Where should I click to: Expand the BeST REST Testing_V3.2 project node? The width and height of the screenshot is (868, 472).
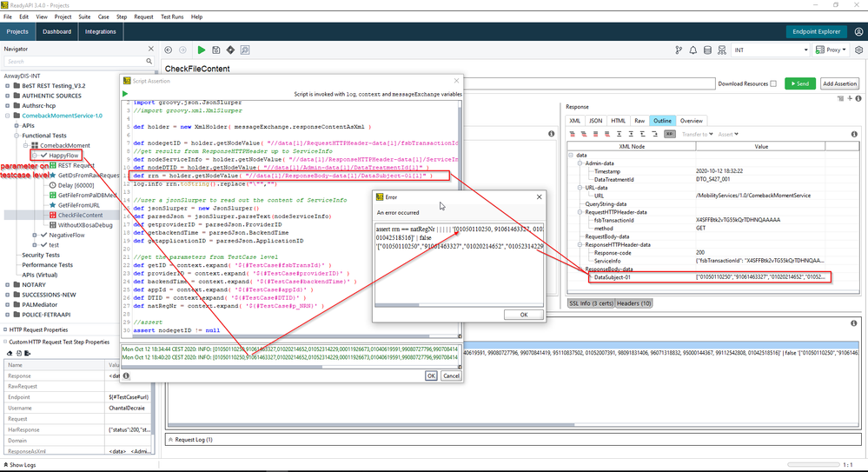[8, 86]
